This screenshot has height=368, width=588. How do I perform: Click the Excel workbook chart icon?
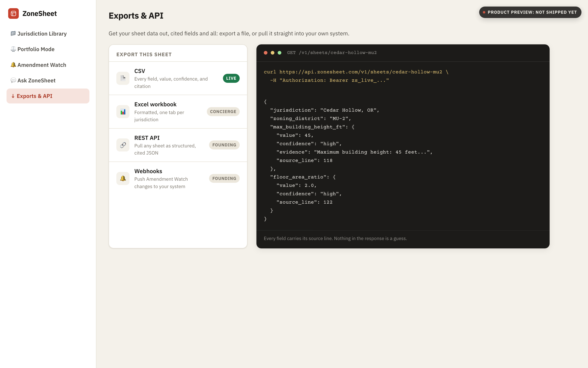click(123, 112)
